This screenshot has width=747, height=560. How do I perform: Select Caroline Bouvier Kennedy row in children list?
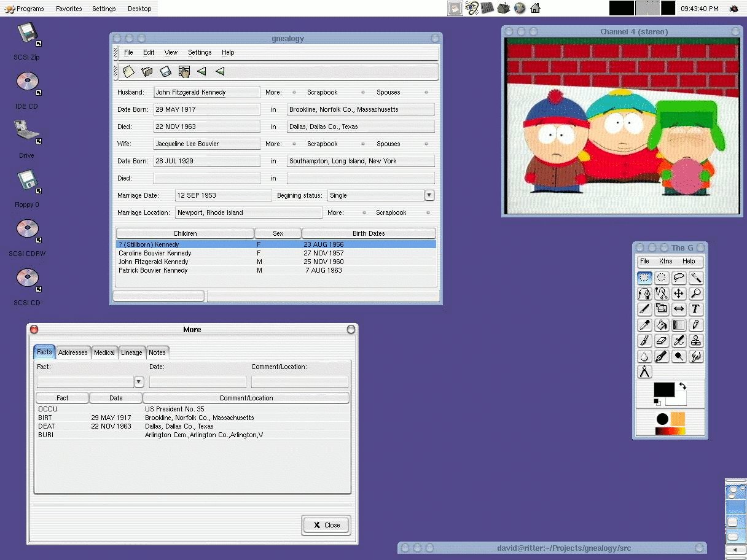[x=276, y=253]
